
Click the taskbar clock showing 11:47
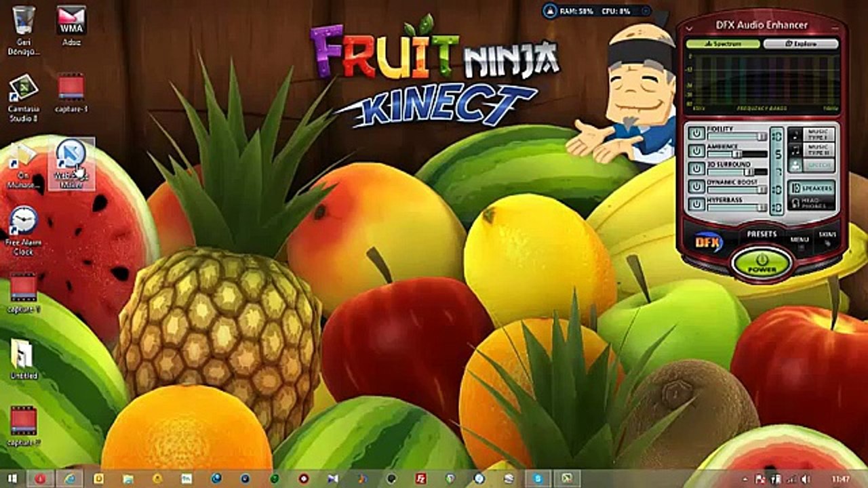[x=841, y=479]
